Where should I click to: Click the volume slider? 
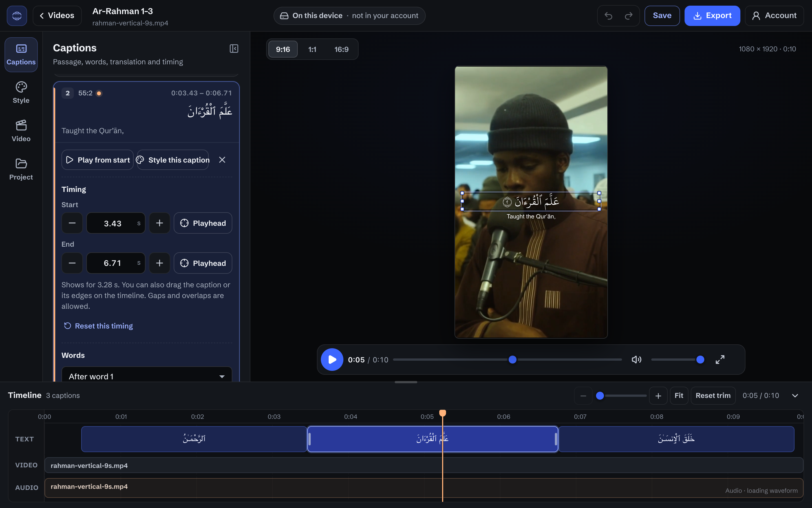[x=677, y=360]
